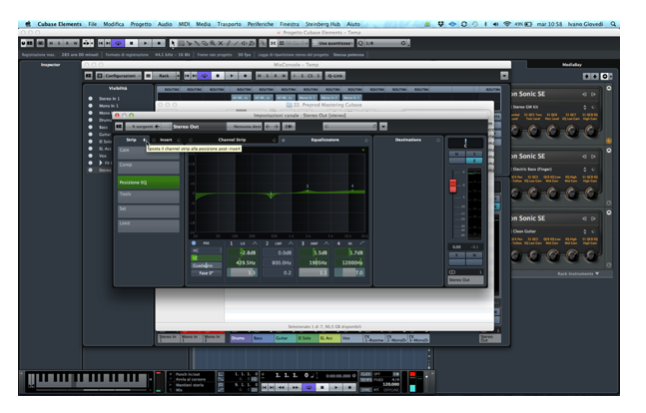
Task: Open the Configurazioni dropdown in MixConsole
Action: tap(119, 76)
